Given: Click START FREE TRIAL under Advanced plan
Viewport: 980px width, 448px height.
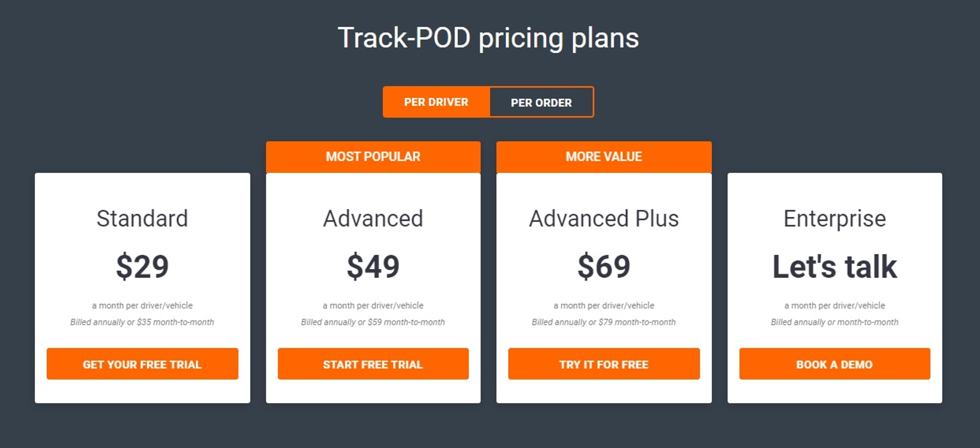Looking at the screenshot, I should pyautogui.click(x=373, y=364).
